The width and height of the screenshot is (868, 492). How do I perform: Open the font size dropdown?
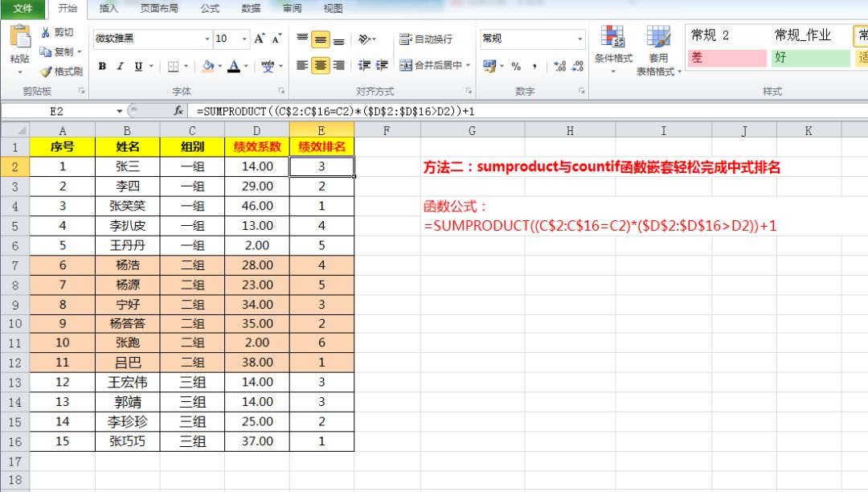point(244,39)
